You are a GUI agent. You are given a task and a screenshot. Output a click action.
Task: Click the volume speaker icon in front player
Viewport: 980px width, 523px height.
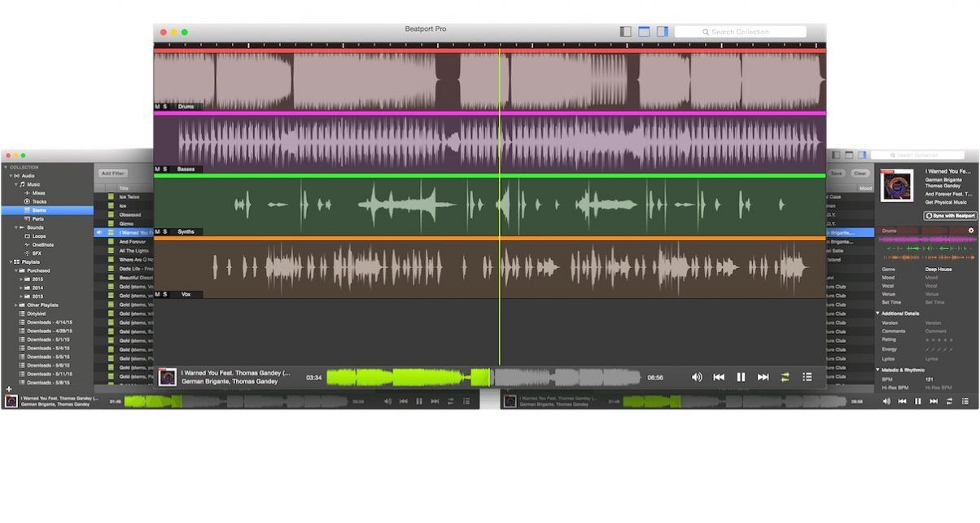pyautogui.click(x=697, y=377)
